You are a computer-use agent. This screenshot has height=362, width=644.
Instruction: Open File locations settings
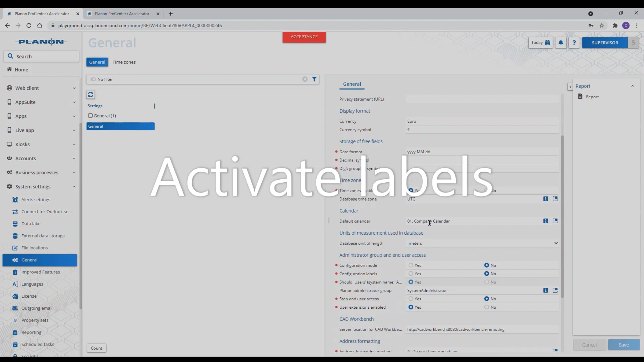(35, 248)
